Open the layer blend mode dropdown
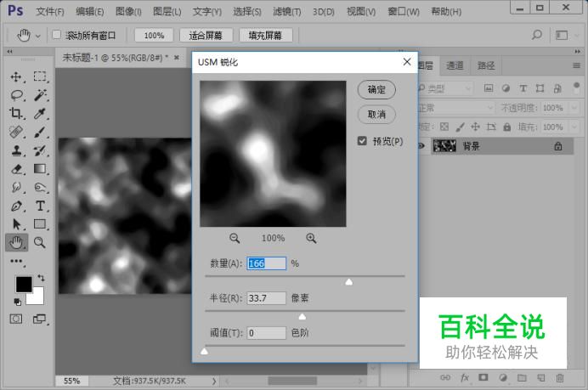Screen dimensions: 588x390 (x=456, y=108)
